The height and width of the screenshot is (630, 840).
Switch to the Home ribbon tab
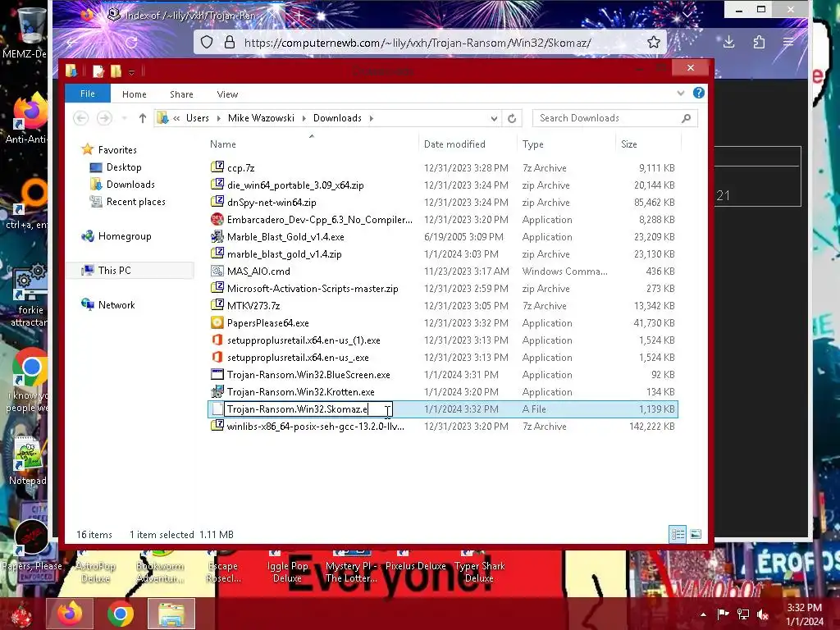[134, 94]
